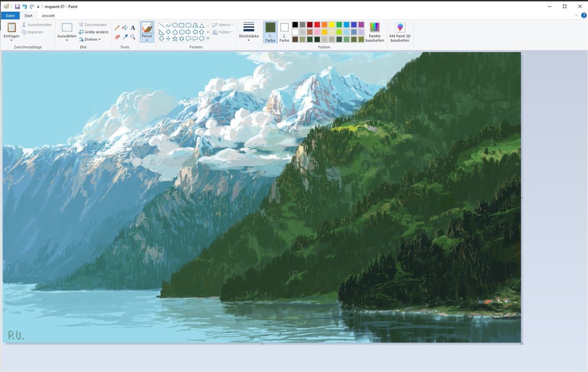Select the Text tool
Viewport: 588px width, 372px height.
(133, 27)
